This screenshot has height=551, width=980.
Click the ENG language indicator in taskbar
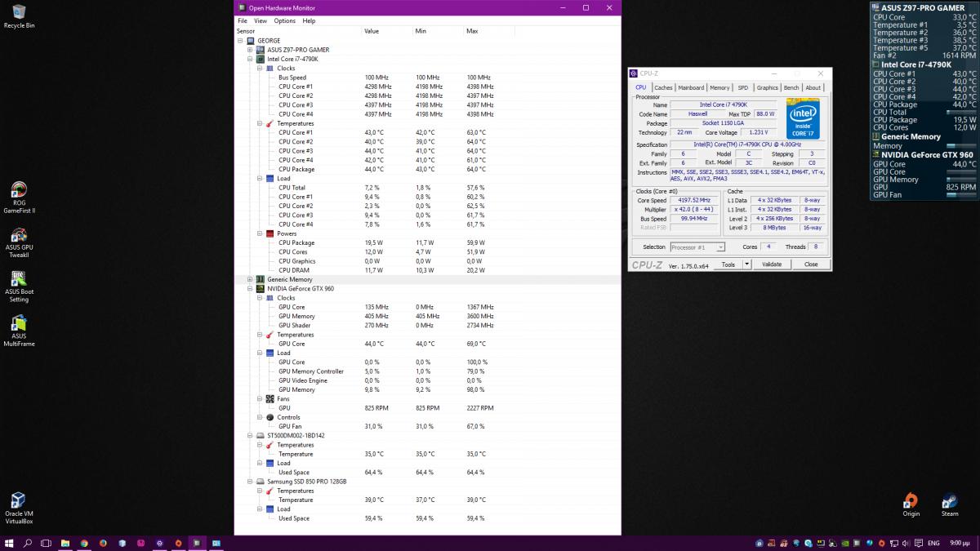[x=933, y=543]
